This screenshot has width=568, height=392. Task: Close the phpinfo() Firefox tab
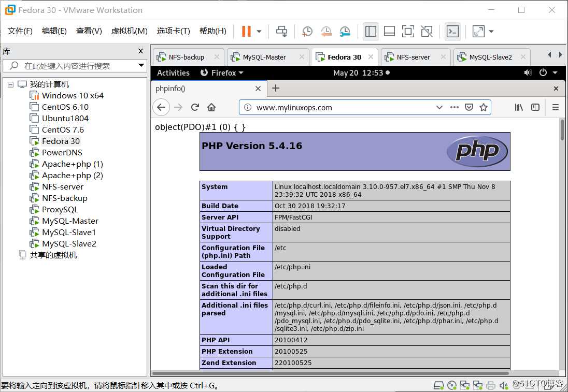tap(258, 89)
